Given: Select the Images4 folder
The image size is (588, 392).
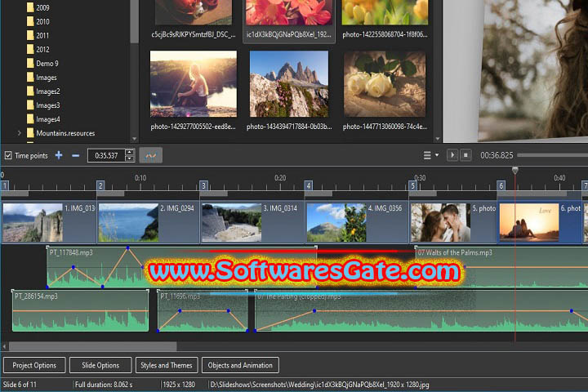Looking at the screenshot, I should tap(43, 119).
